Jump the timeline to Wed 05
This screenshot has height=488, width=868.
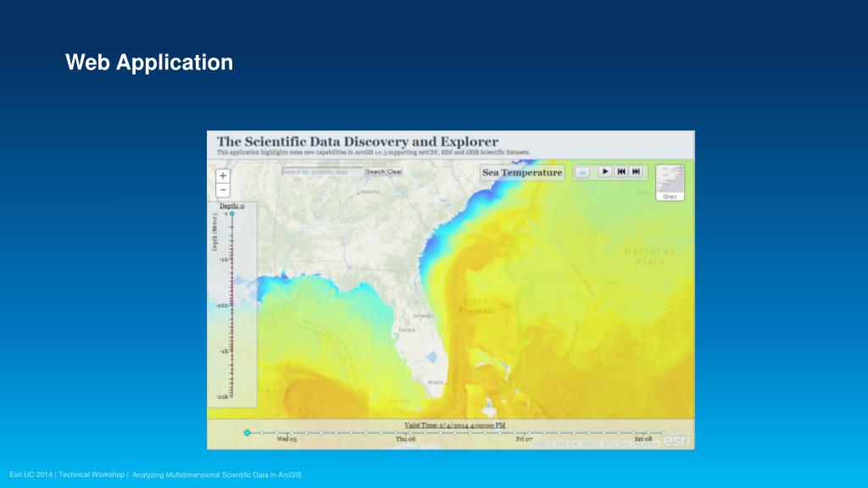(287, 439)
